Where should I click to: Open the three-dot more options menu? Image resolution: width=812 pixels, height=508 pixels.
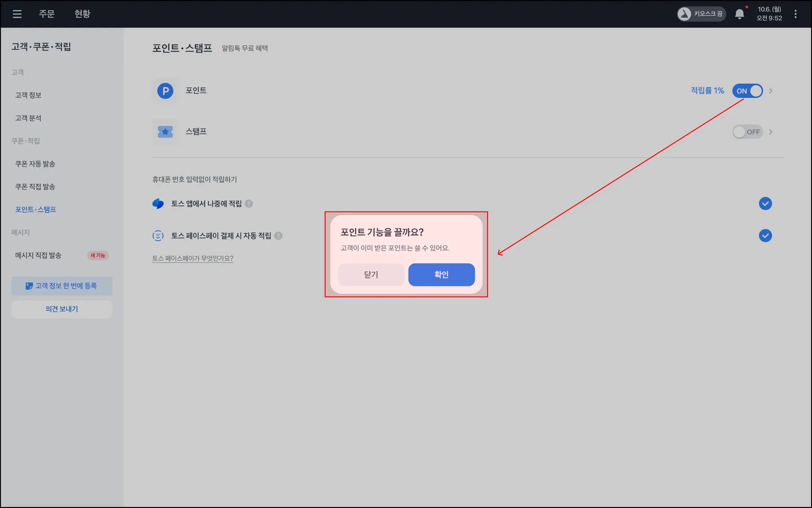[x=795, y=14]
